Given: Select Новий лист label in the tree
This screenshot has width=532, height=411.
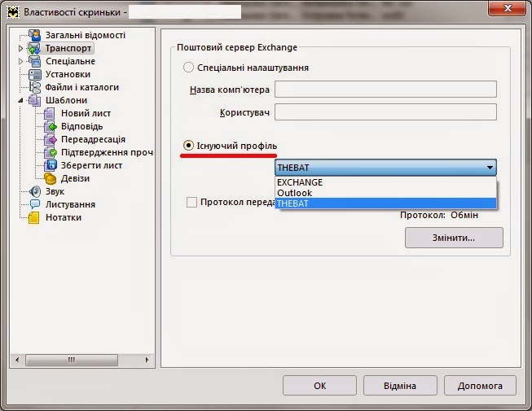Looking at the screenshot, I should 86,113.
